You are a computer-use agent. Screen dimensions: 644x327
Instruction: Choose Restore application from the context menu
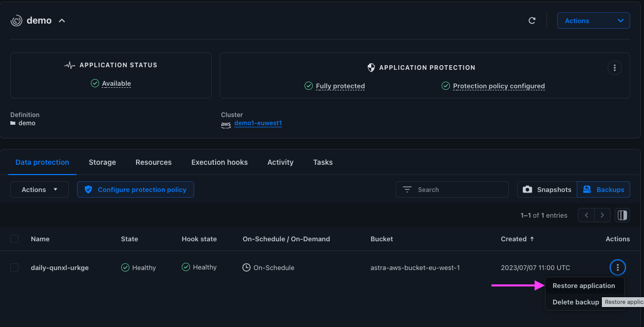(585, 285)
